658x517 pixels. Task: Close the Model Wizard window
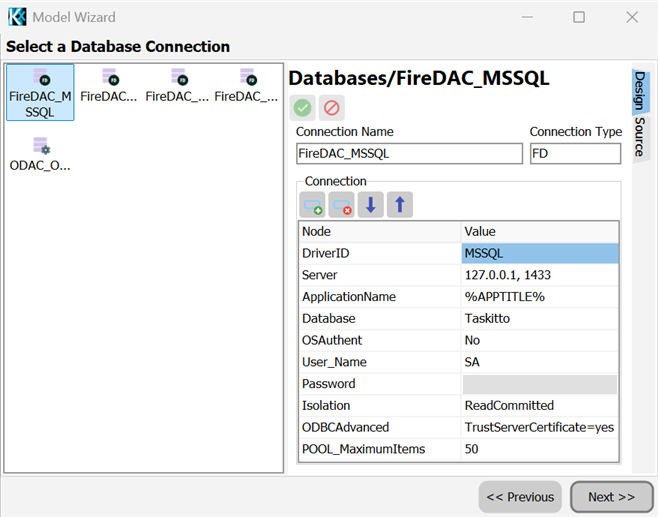point(632,17)
